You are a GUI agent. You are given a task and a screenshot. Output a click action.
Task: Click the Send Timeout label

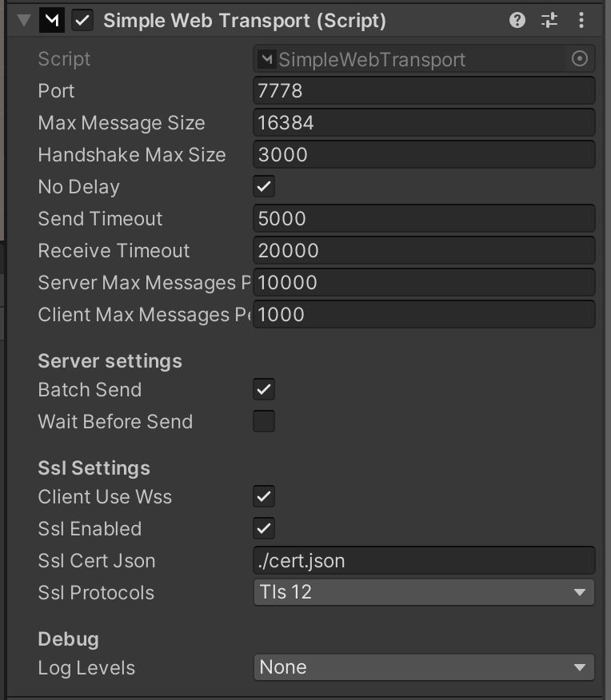tap(100, 219)
